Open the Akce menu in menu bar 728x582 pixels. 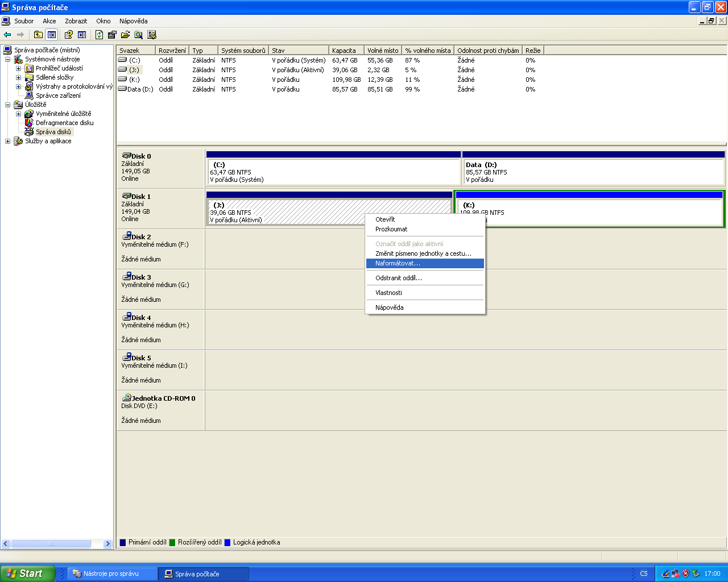(49, 21)
